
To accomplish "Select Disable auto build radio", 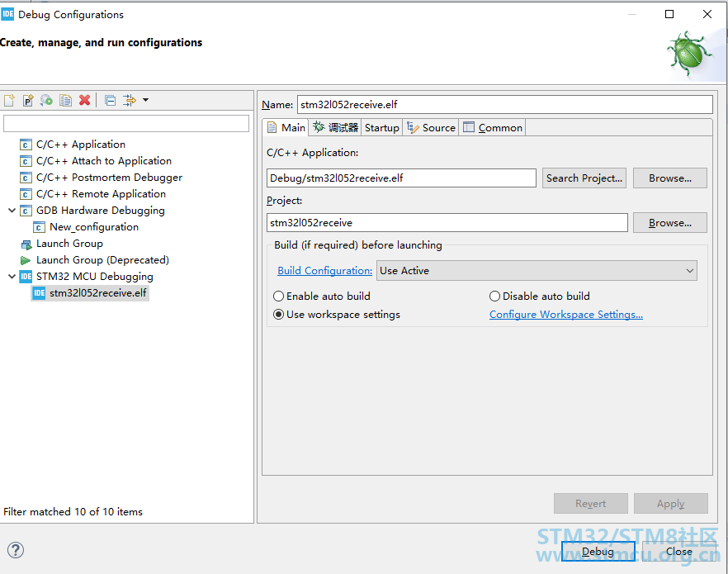I will (495, 296).
